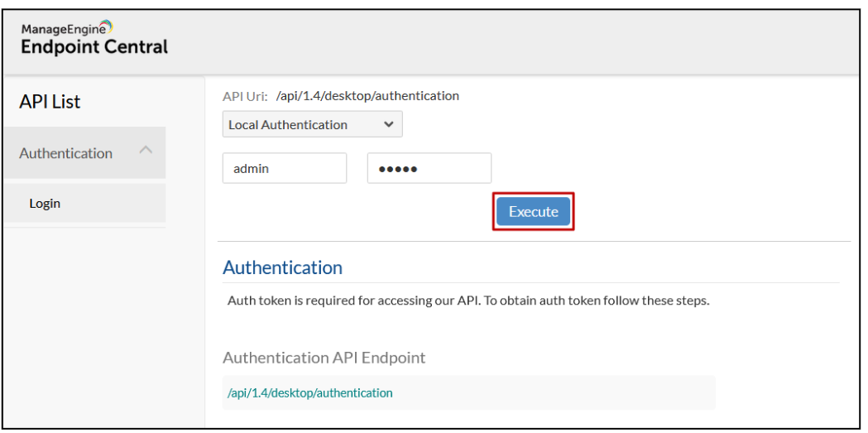The height and width of the screenshot is (433, 868).
Task: Focus the admin username field
Action: [x=285, y=168]
